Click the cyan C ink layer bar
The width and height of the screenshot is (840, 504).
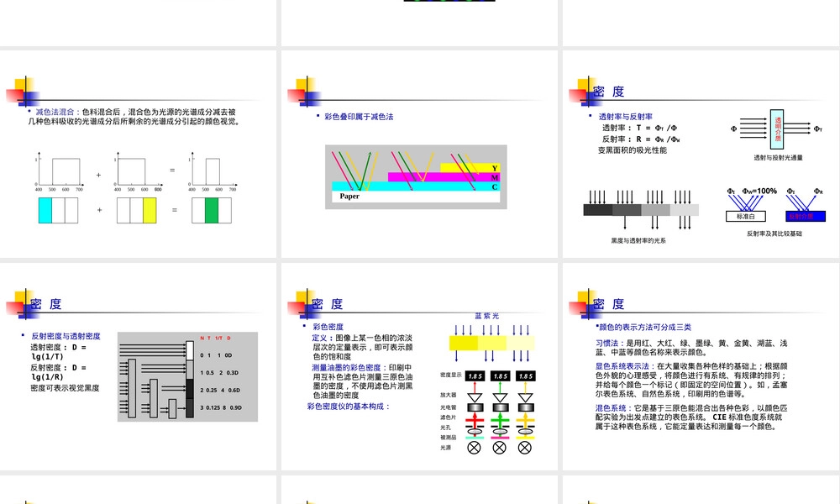[x=416, y=186]
